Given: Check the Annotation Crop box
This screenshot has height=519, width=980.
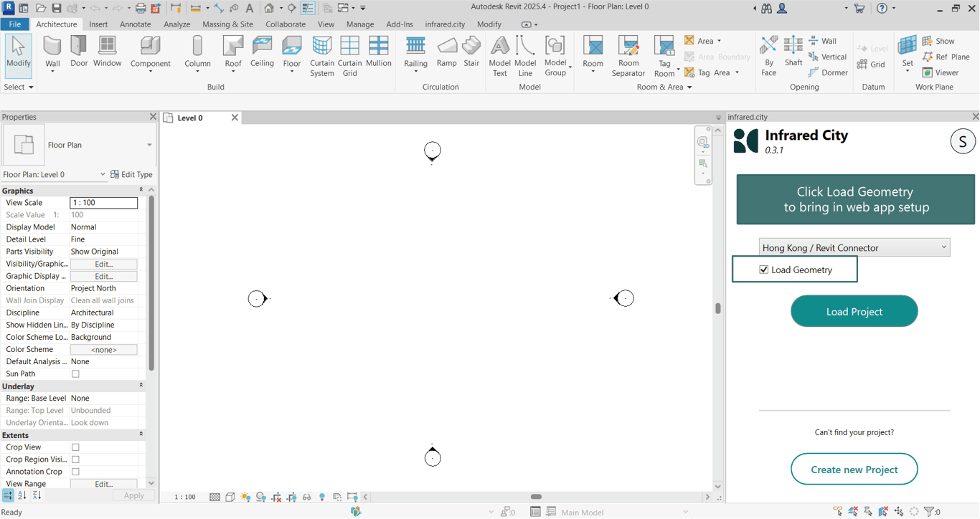Looking at the screenshot, I should click(x=75, y=472).
